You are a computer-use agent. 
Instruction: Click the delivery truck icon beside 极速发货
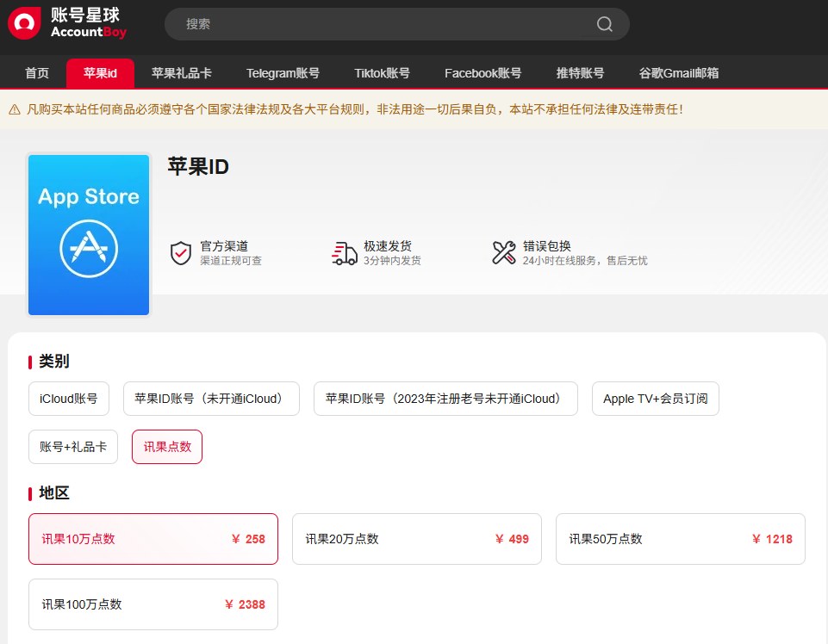pyautogui.click(x=345, y=253)
